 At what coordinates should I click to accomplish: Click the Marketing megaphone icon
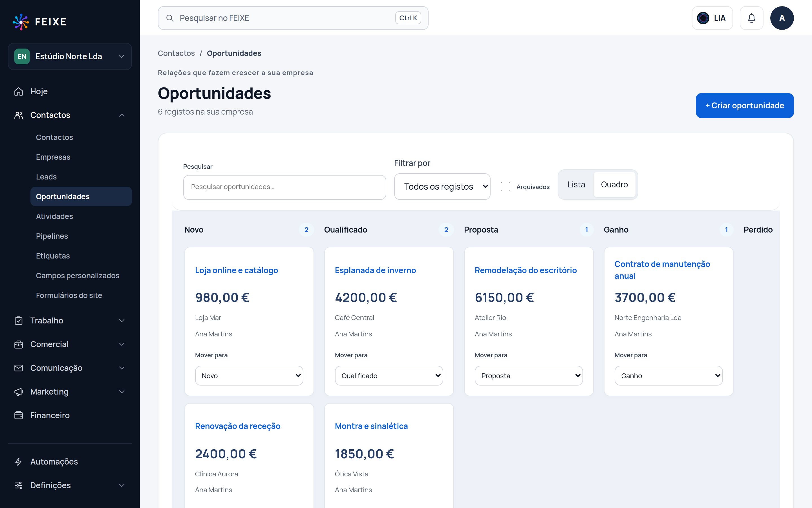[19, 392]
